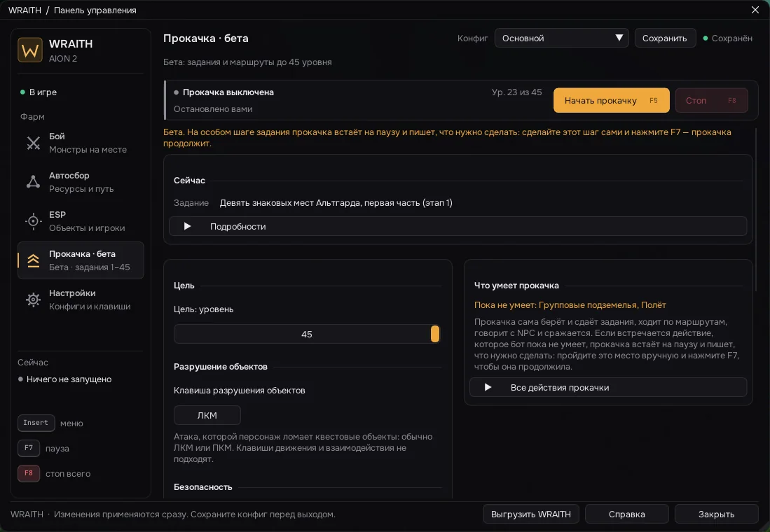Viewport: 770px width, 532px height.
Task: Expand Все действия прокачки list
Action: [x=608, y=387]
